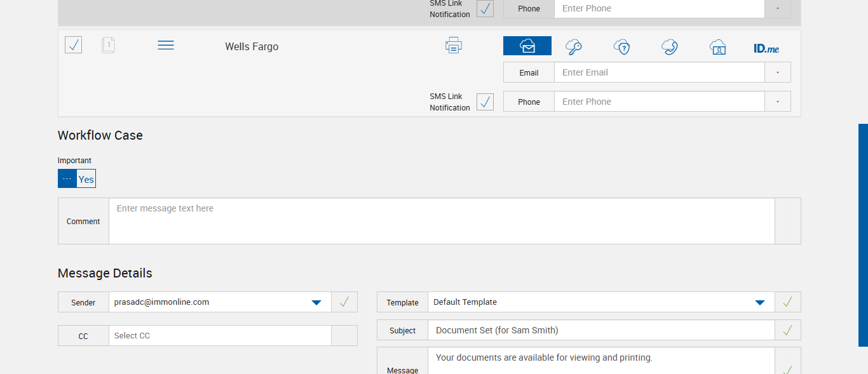
Task: Edit the Subject text field
Action: 600,330
